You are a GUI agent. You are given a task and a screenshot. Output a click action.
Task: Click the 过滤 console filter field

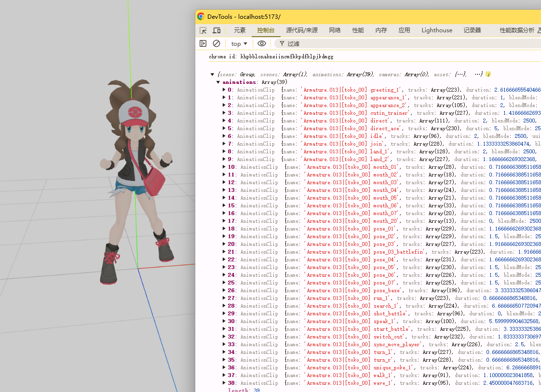(338, 43)
